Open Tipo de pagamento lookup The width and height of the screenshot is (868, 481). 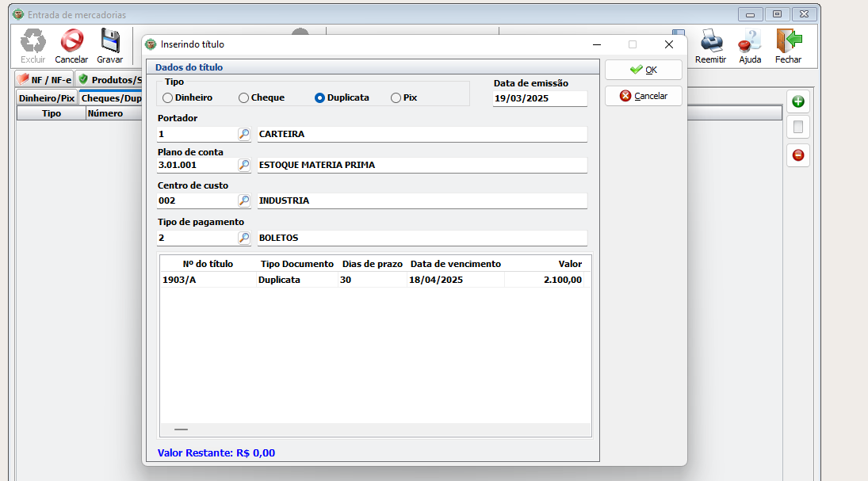coord(244,238)
